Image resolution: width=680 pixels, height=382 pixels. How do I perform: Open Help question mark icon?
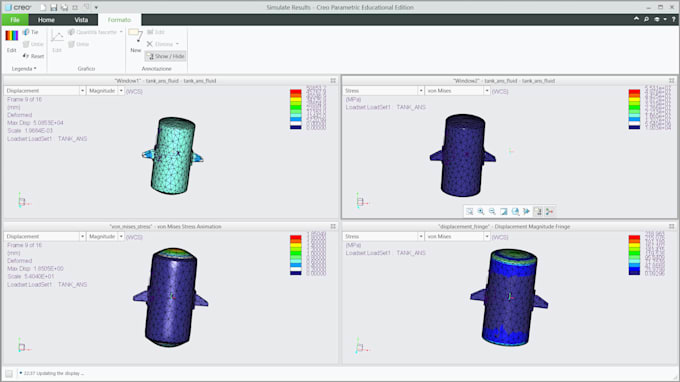click(x=673, y=19)
